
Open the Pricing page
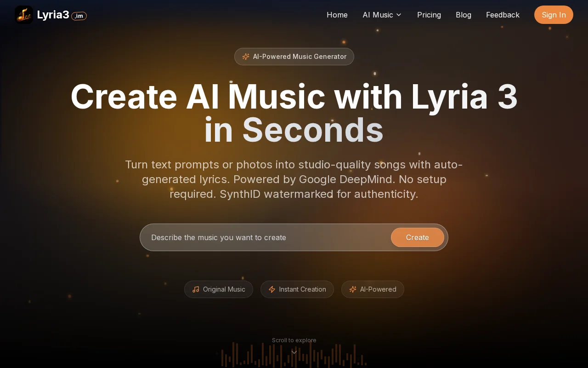(x=429, y=15)
